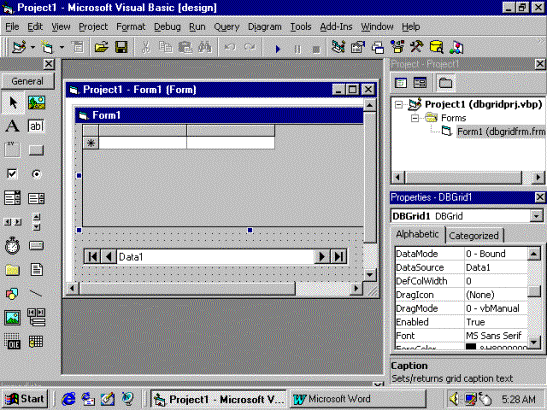The image size is (547, 410).
Task: Select the vertical scrollbar tool
Action: click(x=36, y=222)
